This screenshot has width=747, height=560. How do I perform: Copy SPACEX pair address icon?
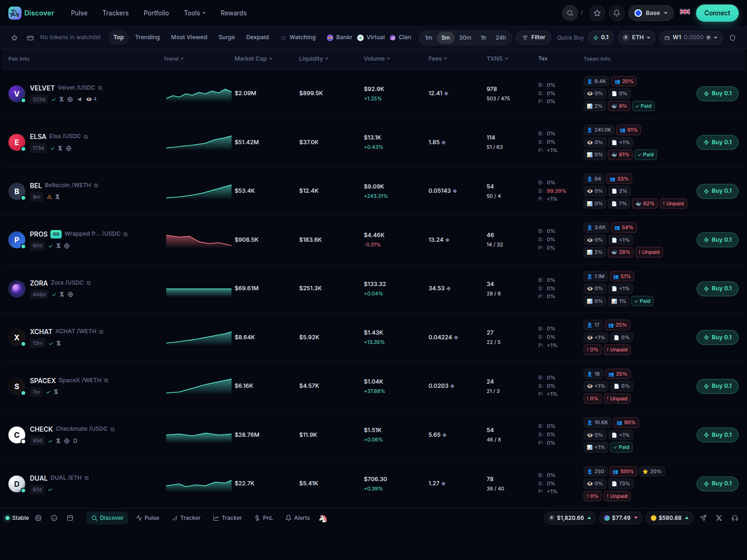[106, 380]
